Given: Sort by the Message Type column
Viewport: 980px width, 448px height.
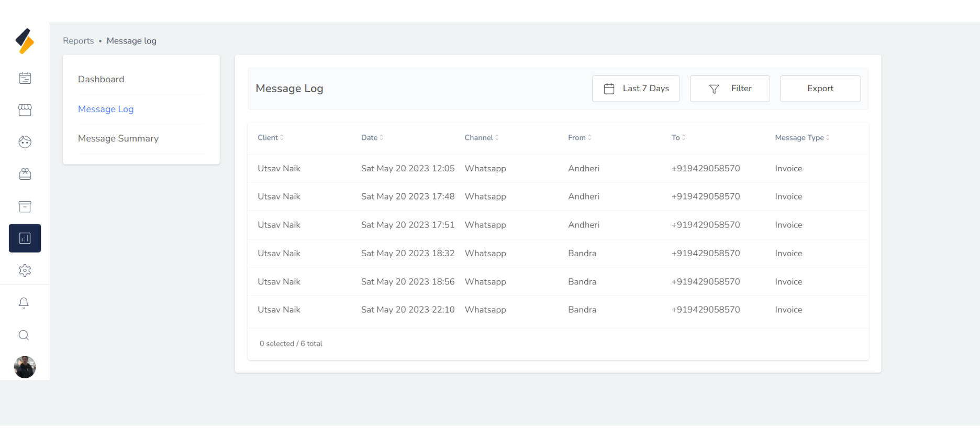Looking at the screenshot, I should [802, 138].
